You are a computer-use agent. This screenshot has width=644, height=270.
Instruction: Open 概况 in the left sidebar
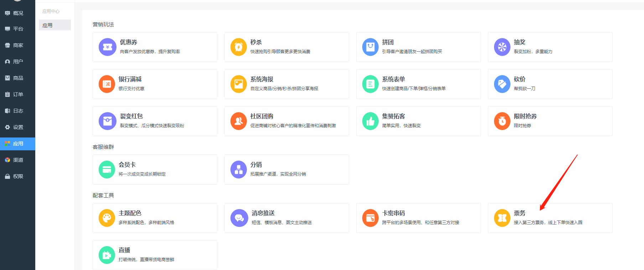click(18, 13)
